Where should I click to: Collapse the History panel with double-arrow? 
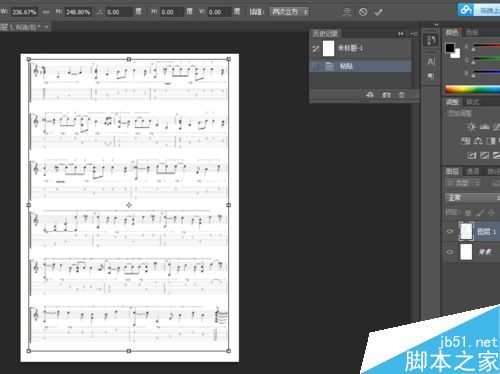click(x=401, y=34)
